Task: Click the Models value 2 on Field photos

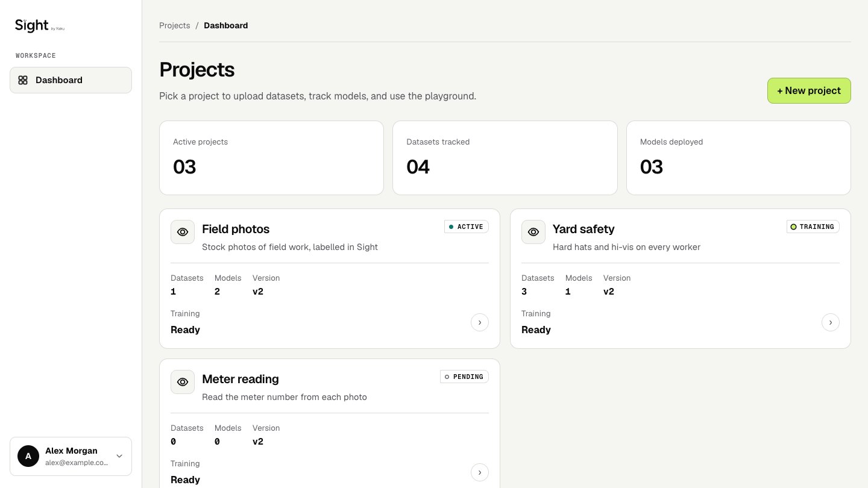Action: [x=217, y=292]
